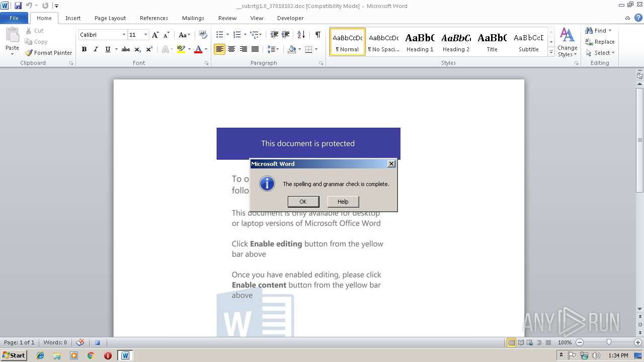Click the vertical scrollbar down arrow
The width and height of the screenshot is (644, 362).
point(640,309)
